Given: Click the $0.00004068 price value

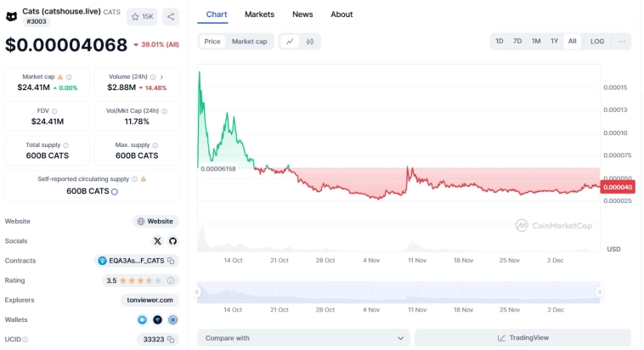Looking at the screenshot, I should (x=66, y=45).
